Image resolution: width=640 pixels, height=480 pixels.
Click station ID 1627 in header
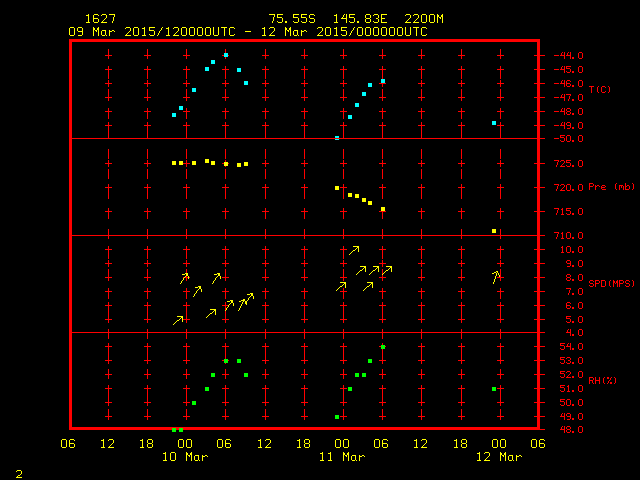[x=98, y=19]
